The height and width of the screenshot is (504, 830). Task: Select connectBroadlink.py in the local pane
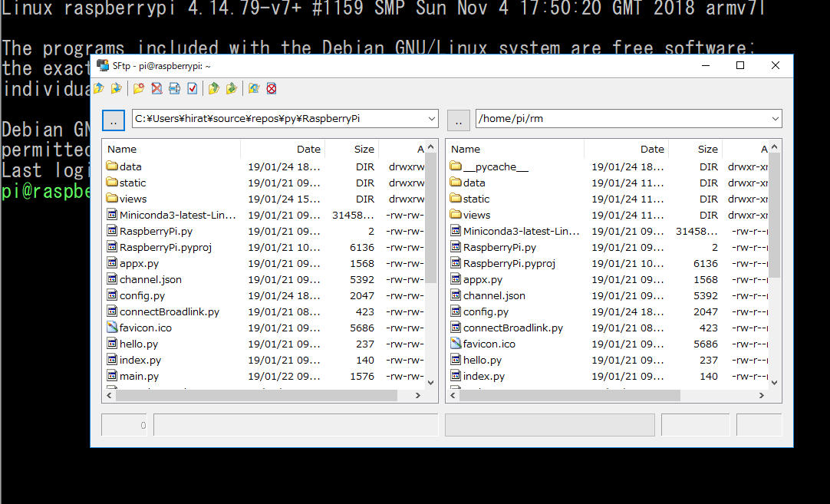[170, 311]
